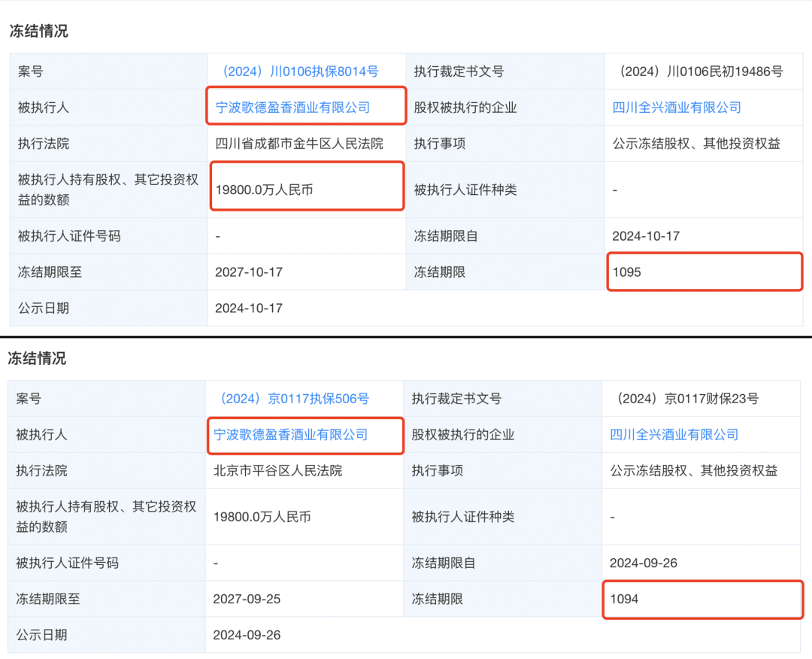This screenshot has width=812, height=659.
Task: Select the freeze period value 1095
Action: 627,272
